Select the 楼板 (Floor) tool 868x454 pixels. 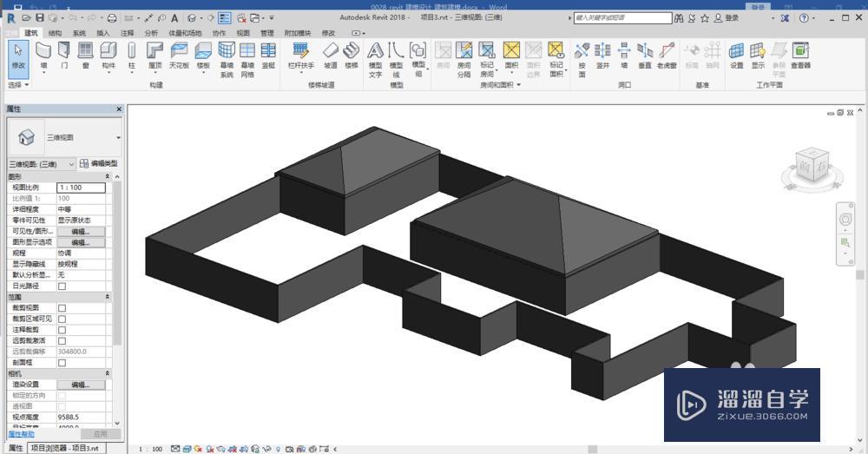point(203,56)
